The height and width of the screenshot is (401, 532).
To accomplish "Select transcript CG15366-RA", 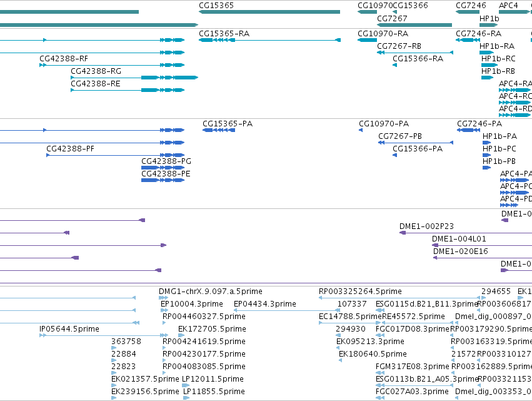I will click(x=394, y=65).
